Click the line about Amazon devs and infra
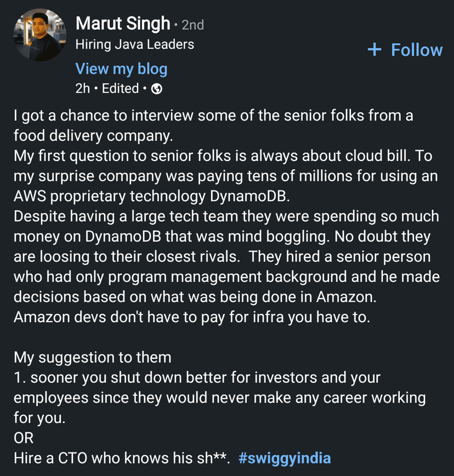Screen dimensions: 454x476 pyautogui.click(x=192, y=317)
